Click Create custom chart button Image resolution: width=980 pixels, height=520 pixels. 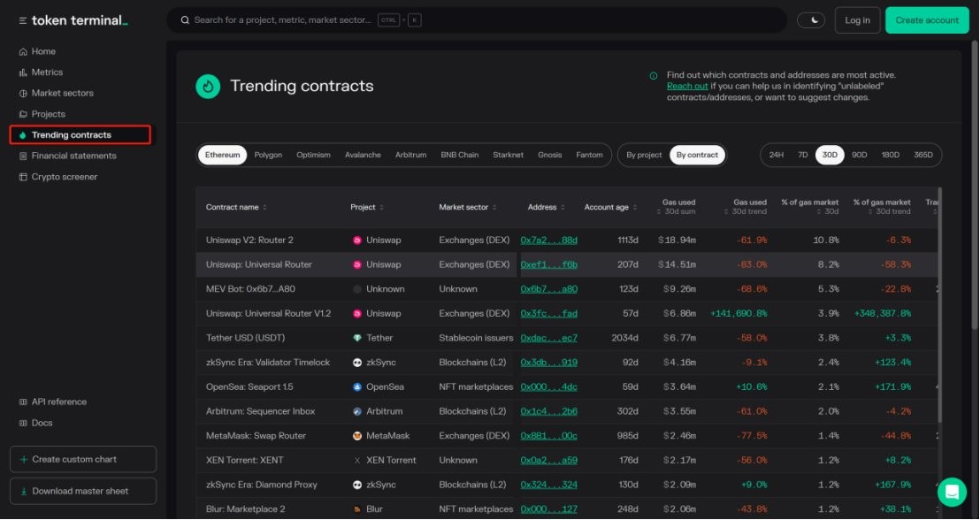(83, 459)
